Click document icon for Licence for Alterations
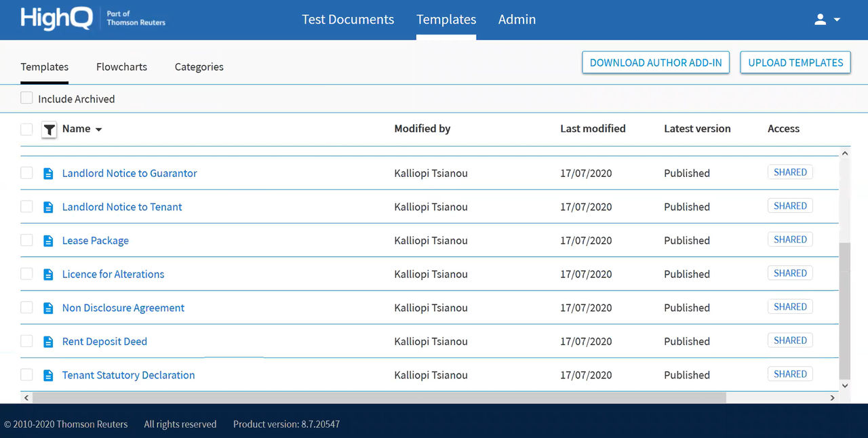868x438 pixels. point(48,275)
